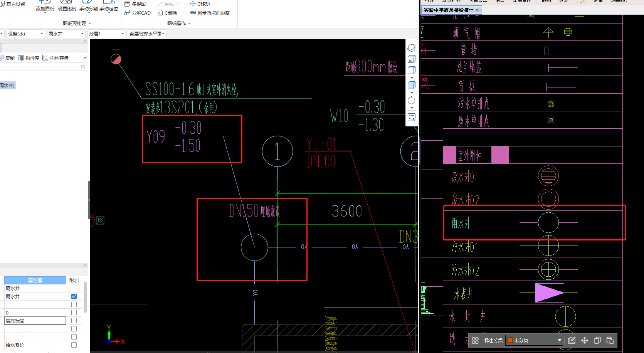Click the display settings list icon
Image resolution: width=644 pixels, height=353 pixels.
coord(412,117)
